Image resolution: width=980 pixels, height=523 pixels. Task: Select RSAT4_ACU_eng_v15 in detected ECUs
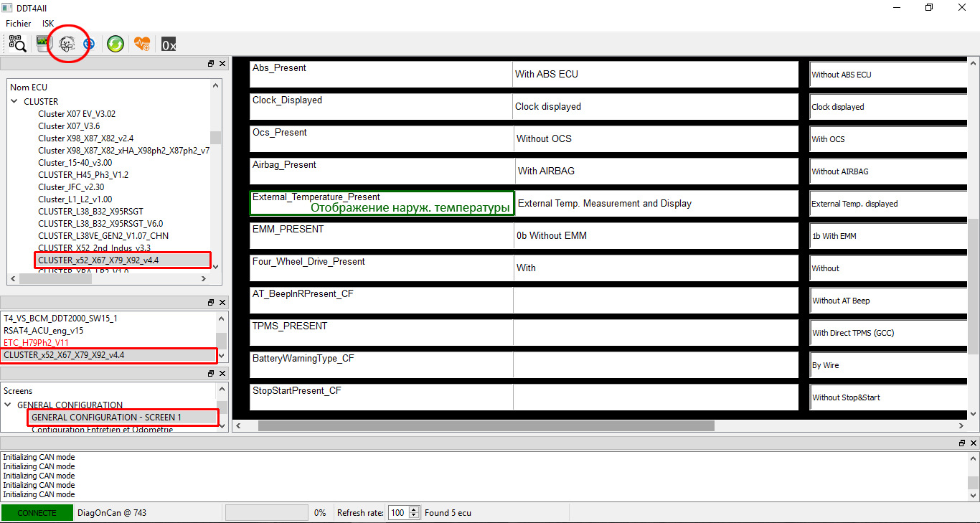(43, 330)
